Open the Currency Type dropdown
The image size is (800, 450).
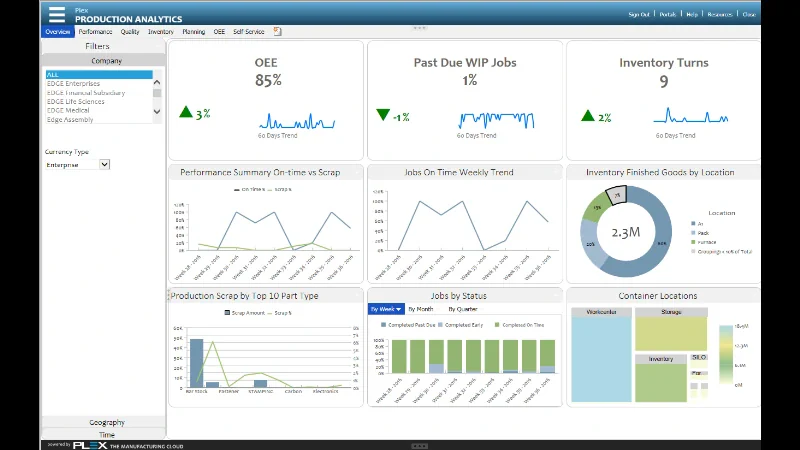point(104,164)
